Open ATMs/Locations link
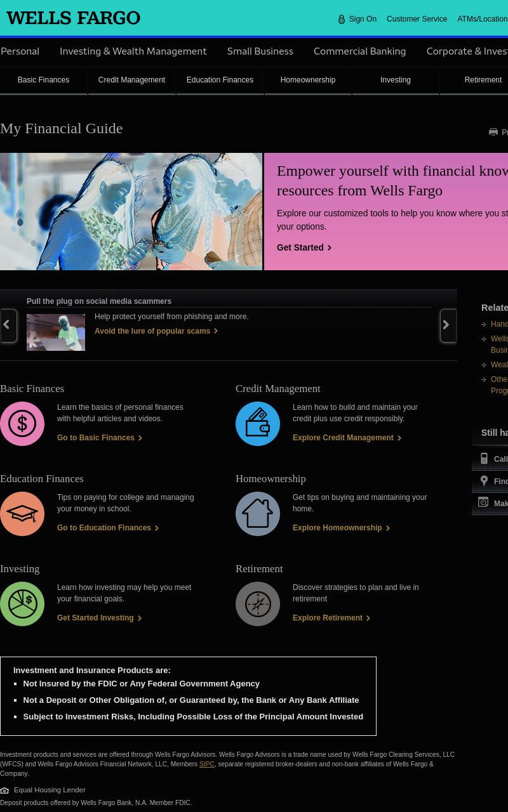 pyautogui.click(x=483, y=19)
